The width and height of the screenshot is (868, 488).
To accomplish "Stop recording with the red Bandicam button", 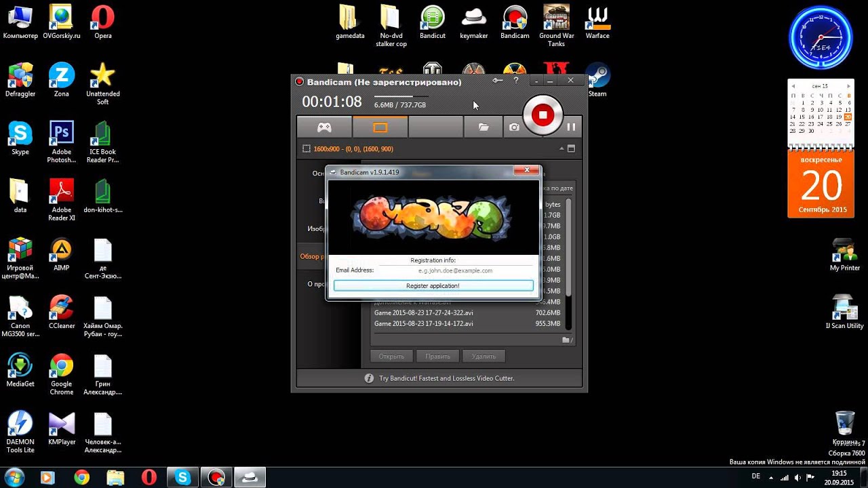I will (542, 115).
